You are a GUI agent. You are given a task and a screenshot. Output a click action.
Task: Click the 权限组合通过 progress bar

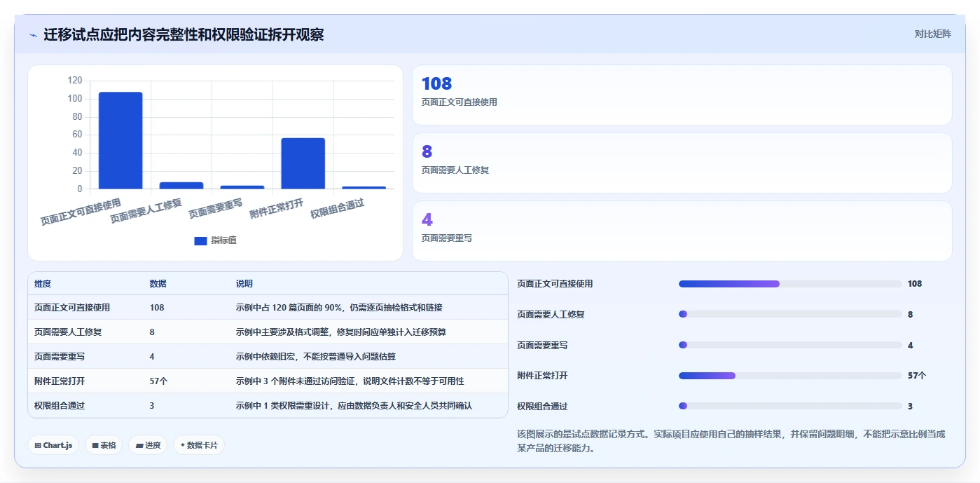pyautogui.click(x=790, y=406)
